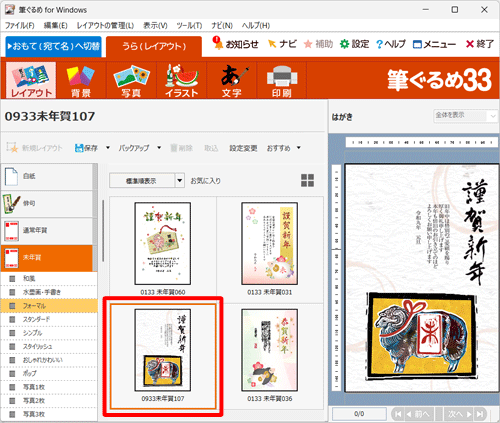Open the 写真 photo tool
This screenshot has height=423, width=500.
131,80
